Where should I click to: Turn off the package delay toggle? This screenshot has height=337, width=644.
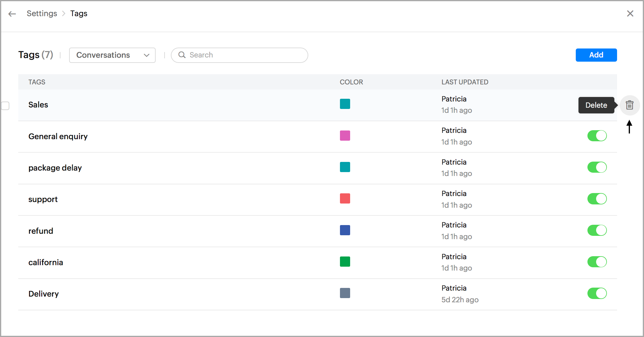[597, 167]
